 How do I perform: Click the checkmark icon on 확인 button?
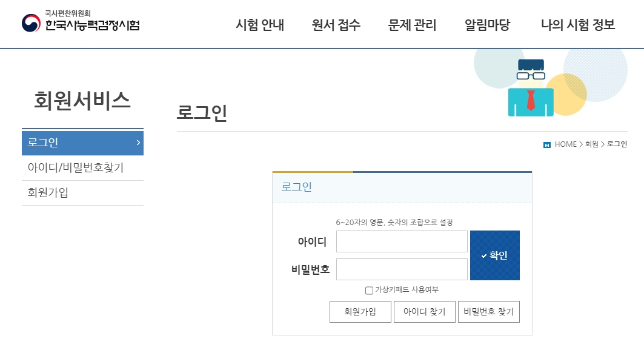[x=484, y=256]
